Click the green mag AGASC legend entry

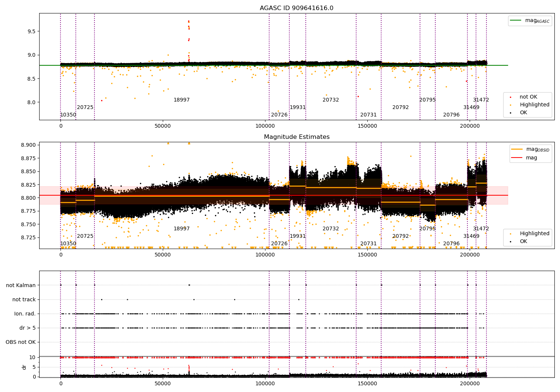[x=530, y=21]
